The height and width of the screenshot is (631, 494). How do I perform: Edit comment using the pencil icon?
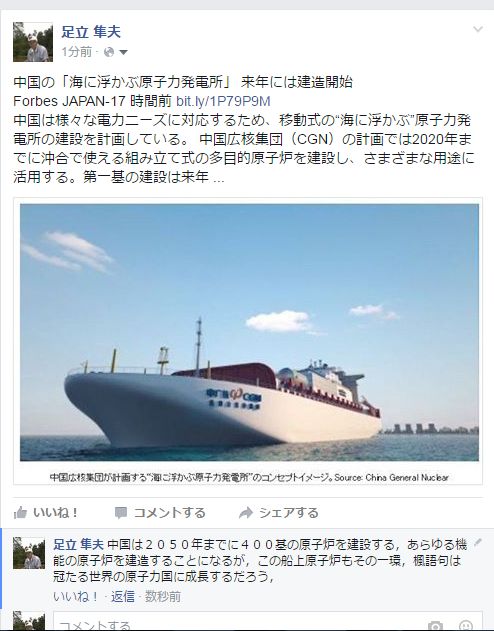[478, 543]
